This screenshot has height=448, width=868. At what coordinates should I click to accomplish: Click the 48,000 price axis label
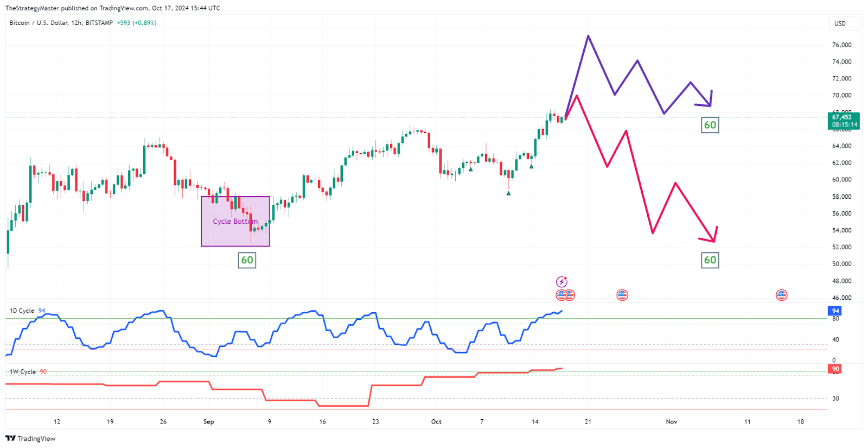tap(842, 281)
